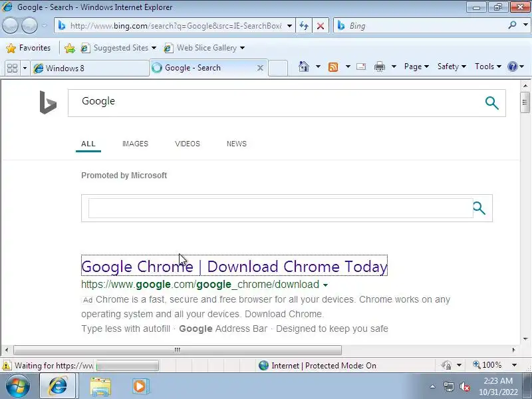Click the RSS Feeds icon
This screenshot has height=399, width=532.
[x=333, y=67]
